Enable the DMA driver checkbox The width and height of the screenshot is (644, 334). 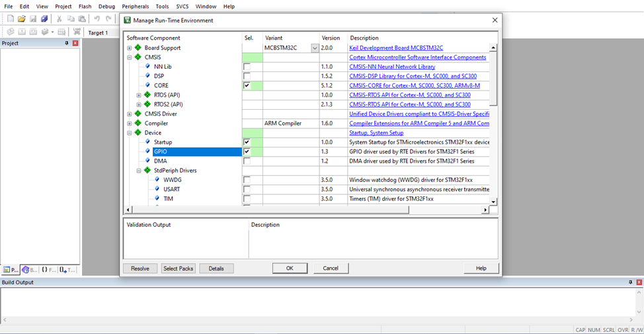pyautogui.click(x=247, y=161)
